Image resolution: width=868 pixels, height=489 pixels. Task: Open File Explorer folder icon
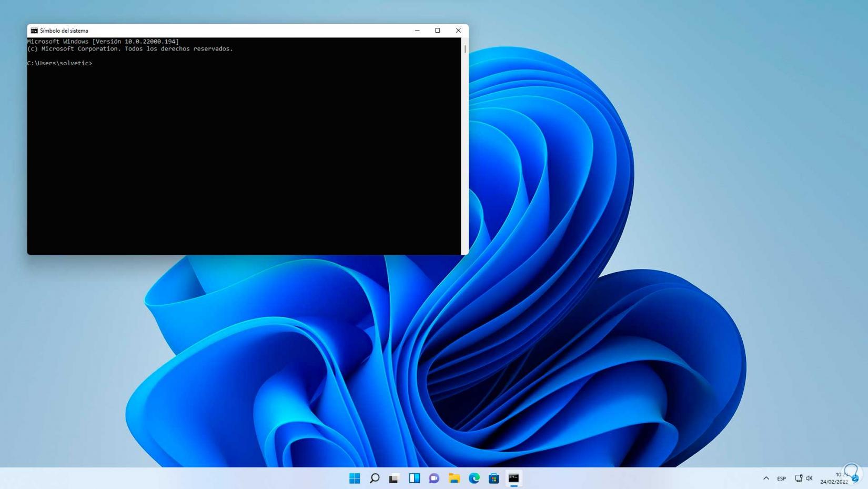click(x=454, y=478)
